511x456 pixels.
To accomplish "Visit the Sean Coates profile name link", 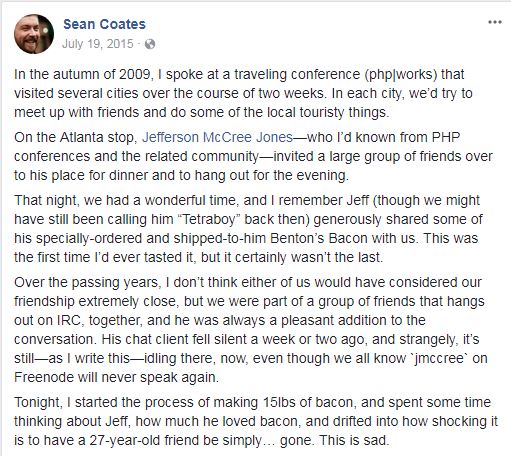I will (104, 24).
